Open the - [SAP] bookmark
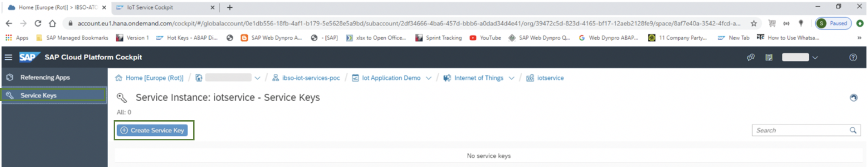The height and width of the screenshot is (167, 868). click(x=324, y=38)
